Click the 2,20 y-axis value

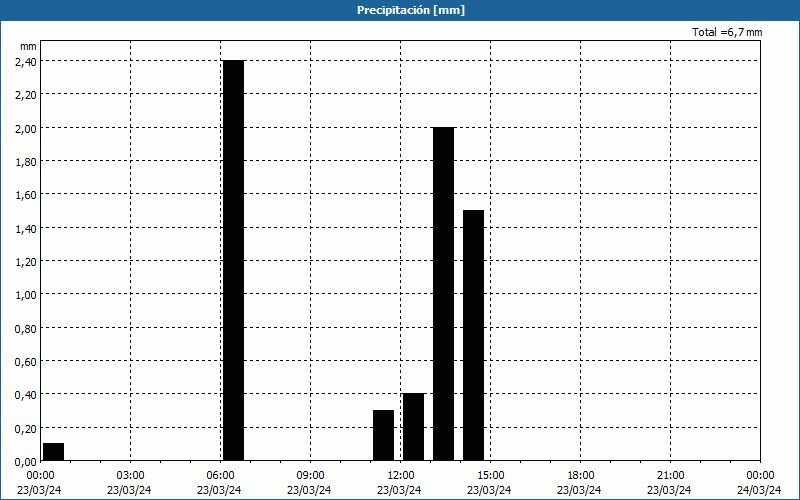26,94
